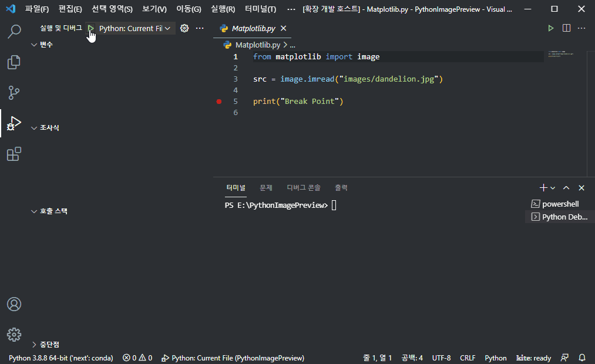This screenshot has height=364, width=595.
Task: Open the Search view in activity bar
Action: point(14,32)
